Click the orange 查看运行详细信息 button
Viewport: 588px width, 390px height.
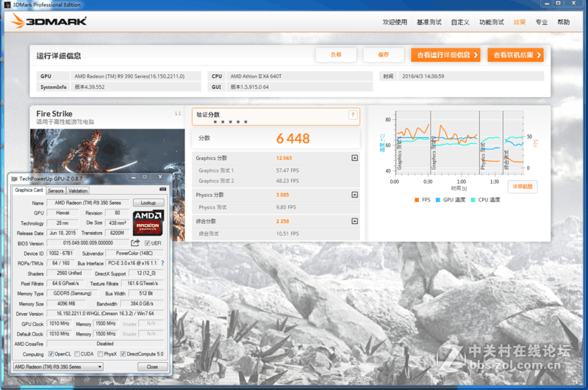(445, 55)
